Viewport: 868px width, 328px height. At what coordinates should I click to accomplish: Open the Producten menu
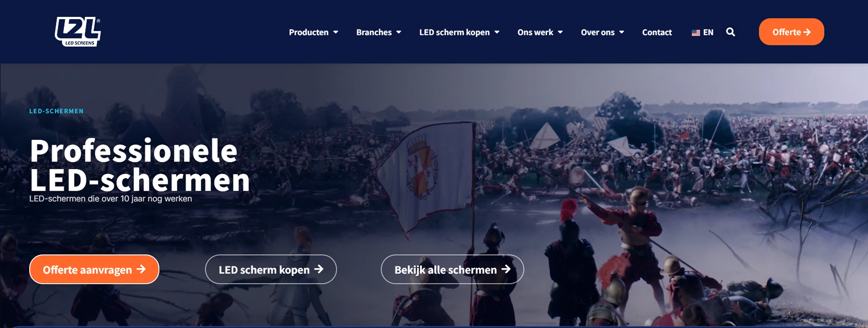[309, 32]
